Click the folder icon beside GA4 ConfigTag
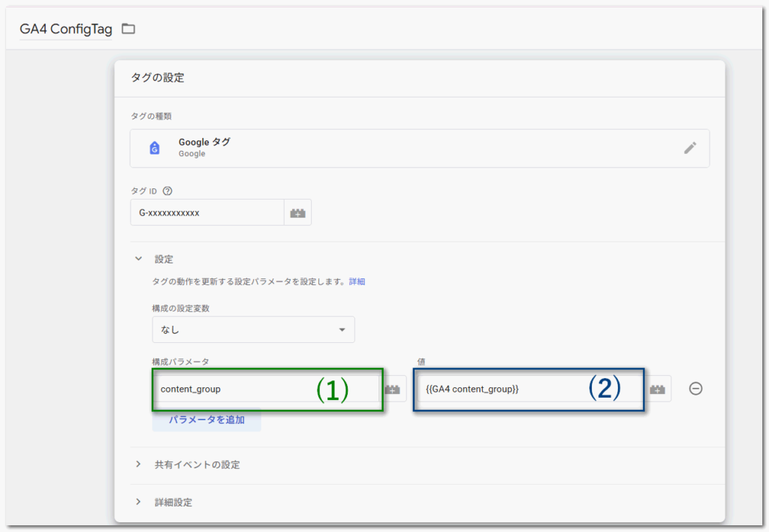Screen dimensions: 769x532 (x=128, y=29)
